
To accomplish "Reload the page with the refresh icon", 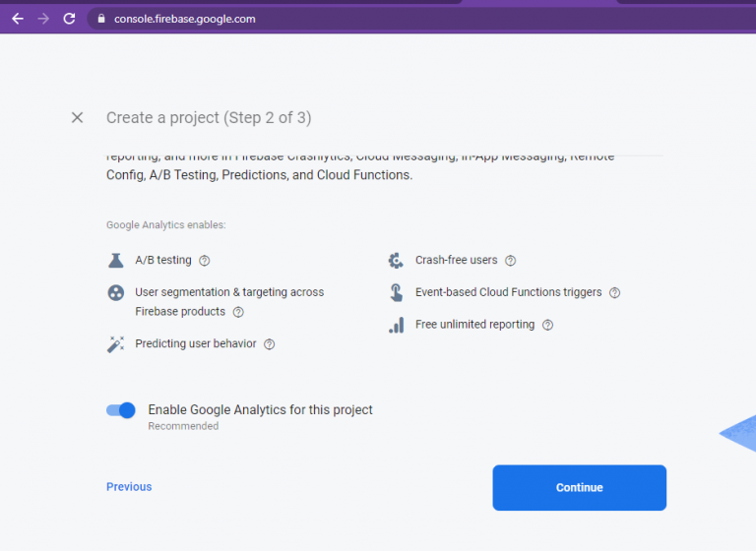I will tap(70, 19).
